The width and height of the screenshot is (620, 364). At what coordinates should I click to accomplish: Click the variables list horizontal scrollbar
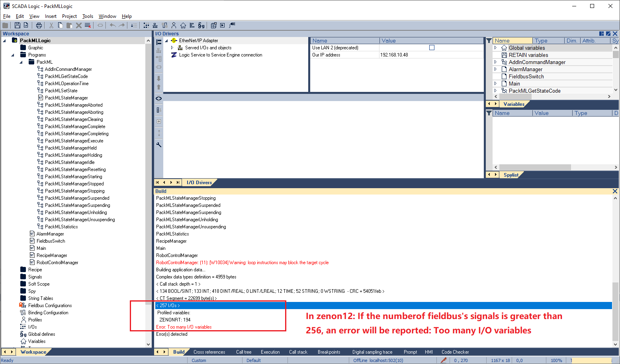(x=515, y=96)
